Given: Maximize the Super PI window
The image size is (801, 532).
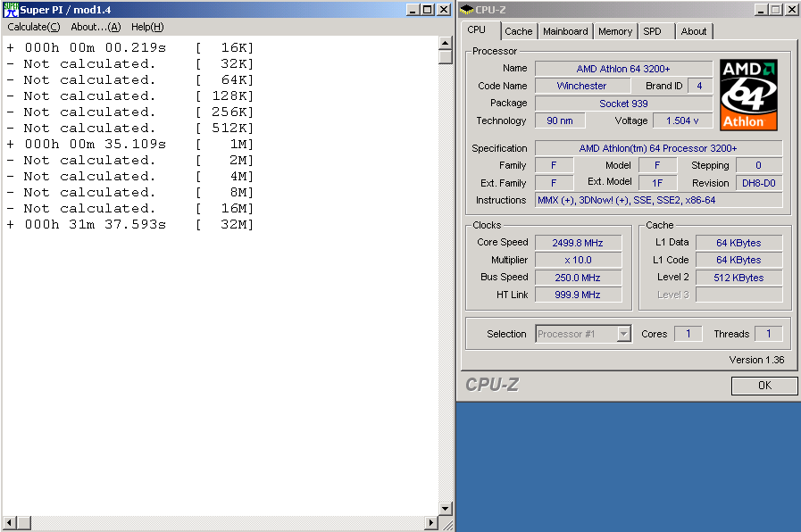Looking at the screenshot, I should click(x=427, y=10).
